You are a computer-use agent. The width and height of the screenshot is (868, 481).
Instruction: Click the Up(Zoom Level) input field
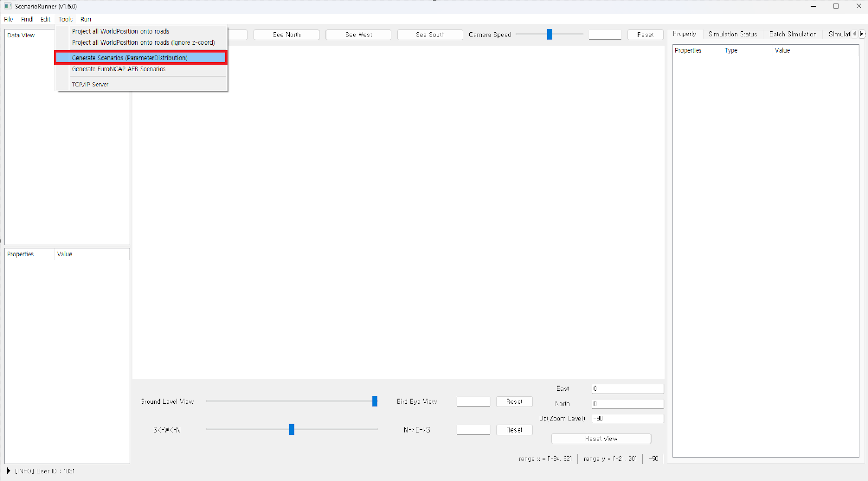pyautogui.click(x=628, y=419)
